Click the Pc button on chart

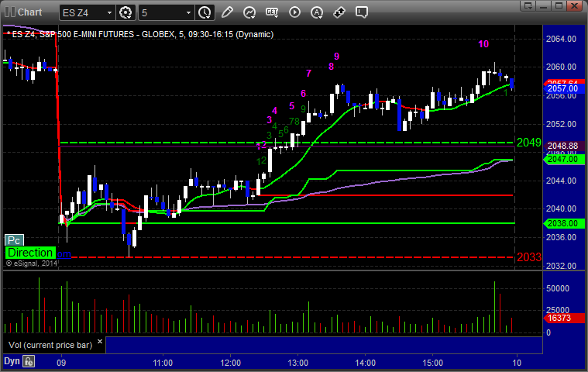click(x=14, y=240)
